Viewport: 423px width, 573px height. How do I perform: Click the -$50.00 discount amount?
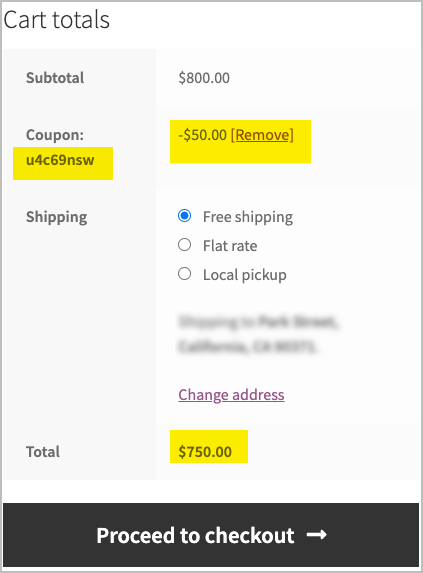[202, 135]
